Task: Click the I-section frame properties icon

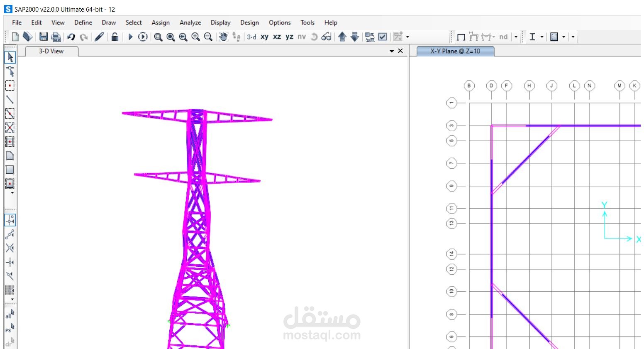Action: click(532, 37)
